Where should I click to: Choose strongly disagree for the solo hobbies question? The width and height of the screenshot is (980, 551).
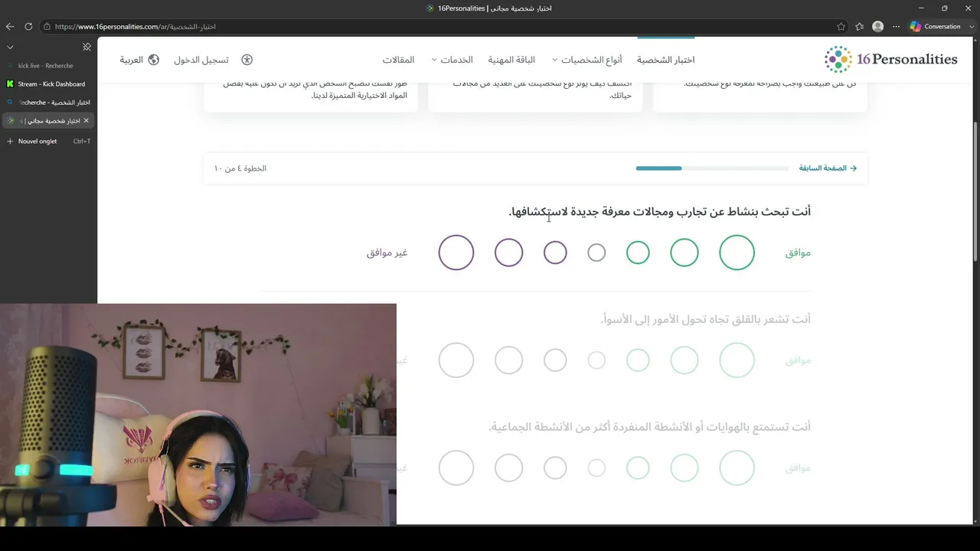click(x=456, y=468)
